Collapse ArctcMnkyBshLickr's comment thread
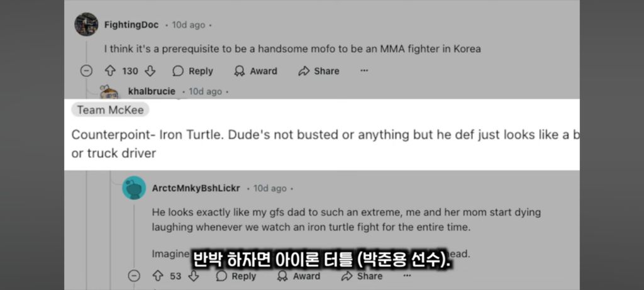The width and height of the screenshot is (644, 290). click(x=134, y=276)
